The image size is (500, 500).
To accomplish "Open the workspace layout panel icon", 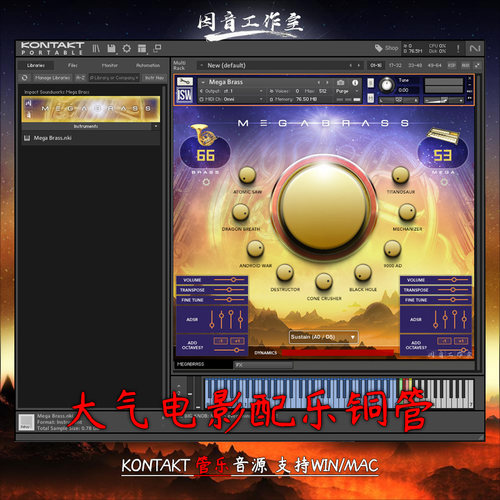I will [142, 49].
